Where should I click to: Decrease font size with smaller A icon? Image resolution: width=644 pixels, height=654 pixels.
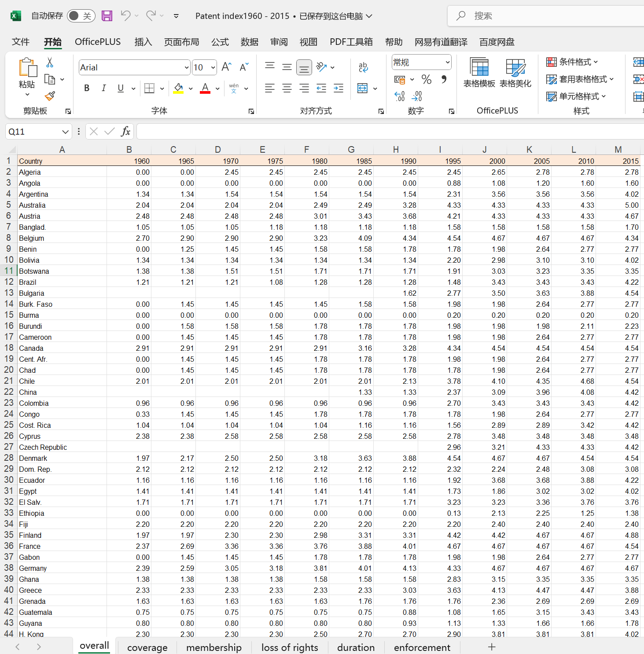pos(244,67)
